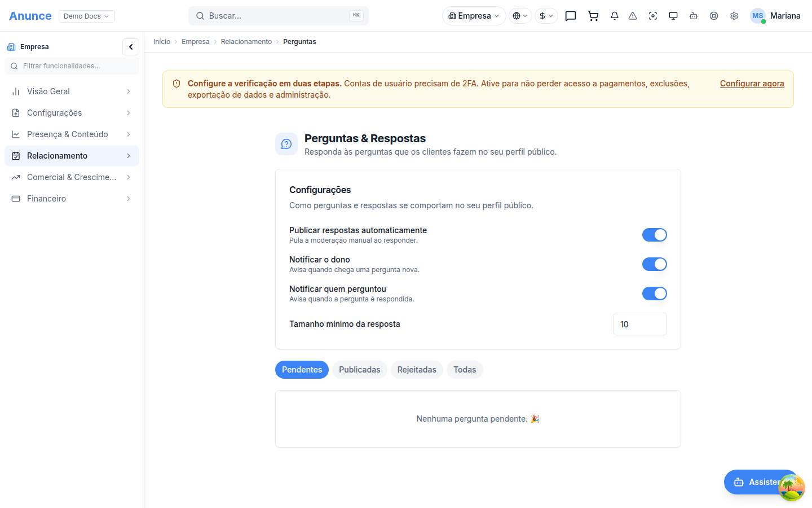The height and width of the screenshot is (508, 812).
Task: Click the warning triangle alerts icon
Action: pos(633,16)
